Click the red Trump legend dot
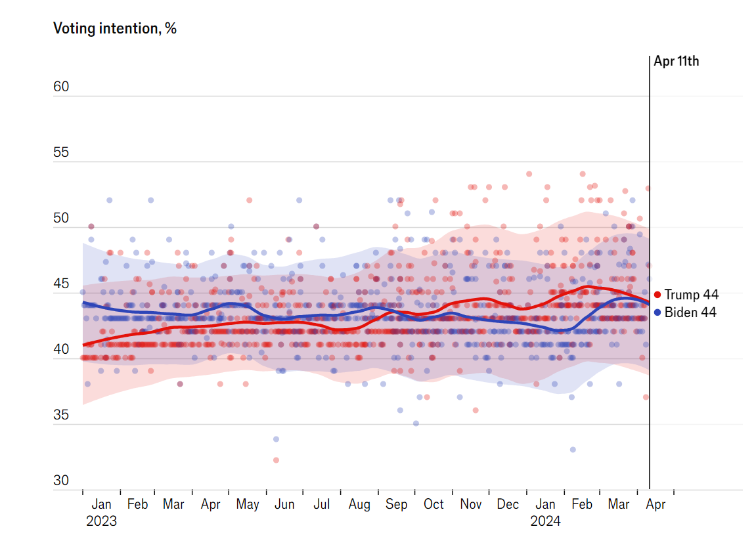756x535 pixels. pos(657,295)
